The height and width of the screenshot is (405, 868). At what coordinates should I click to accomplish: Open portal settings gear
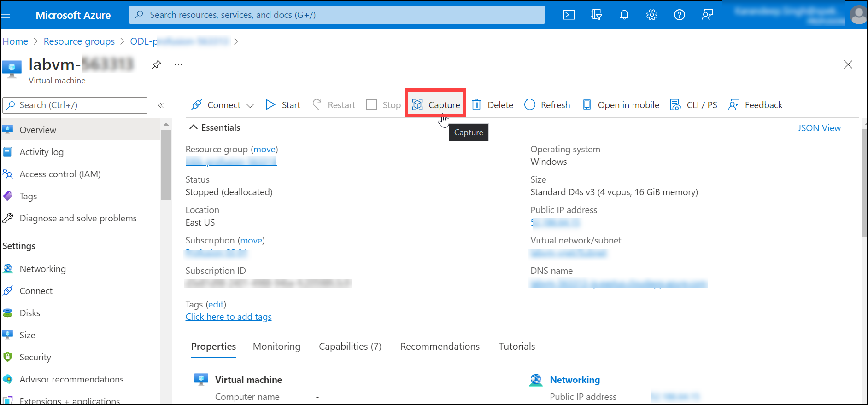(652, 15)
